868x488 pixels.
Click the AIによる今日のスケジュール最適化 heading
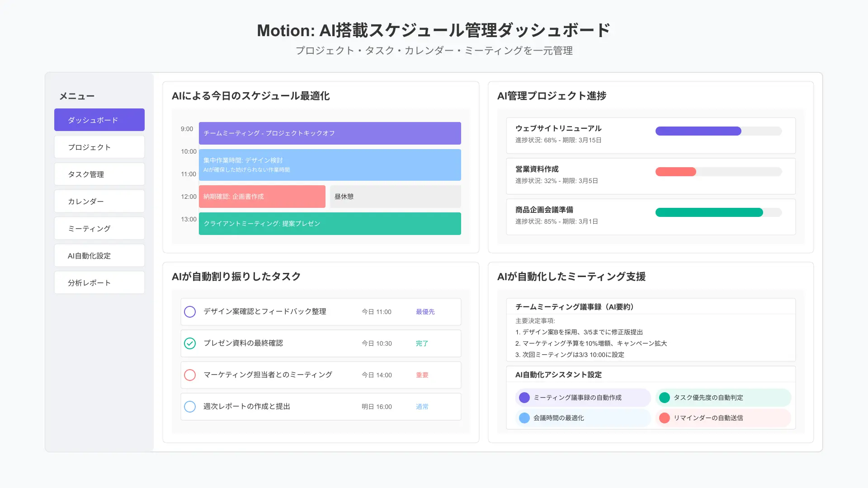click(251, 96)
